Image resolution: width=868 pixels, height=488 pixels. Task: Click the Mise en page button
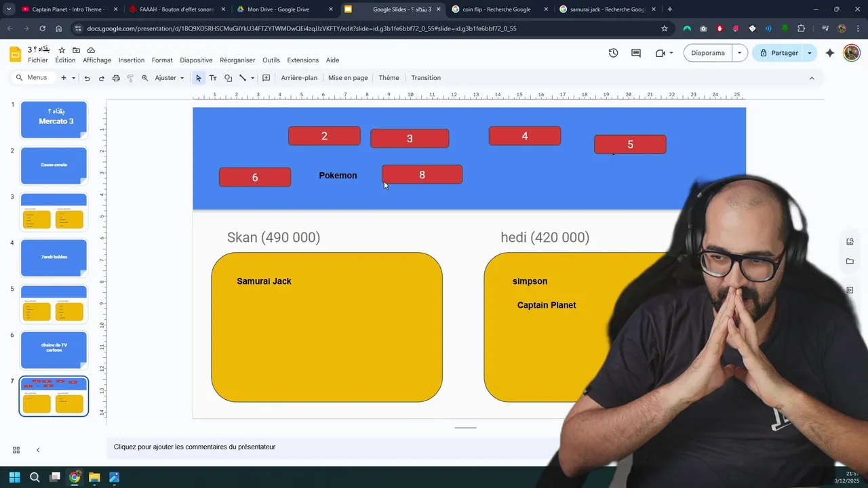coord(348,78)
